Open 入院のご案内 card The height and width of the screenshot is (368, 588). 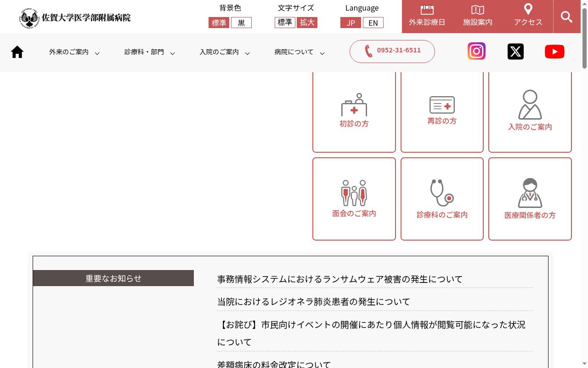[x=530, y=112]
